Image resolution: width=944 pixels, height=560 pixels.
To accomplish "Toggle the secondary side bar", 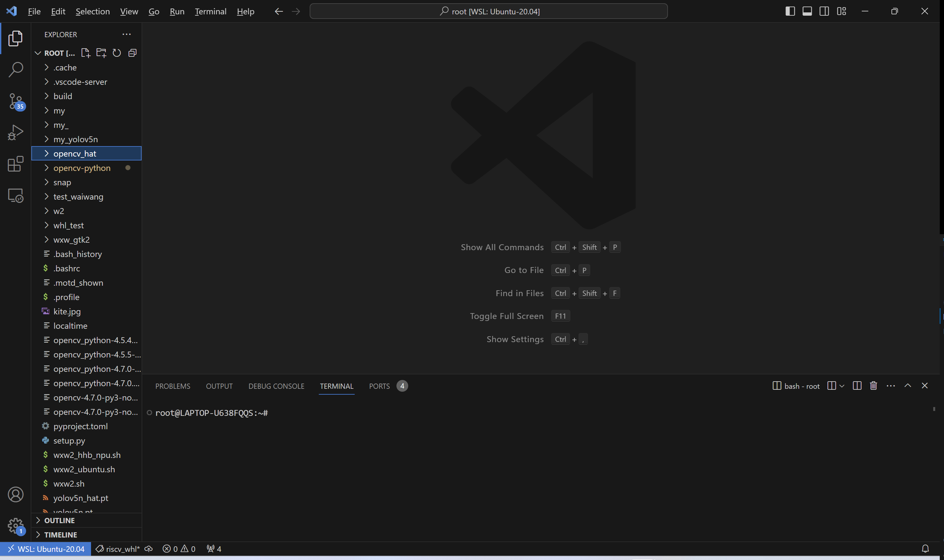I will pos(824,11).
